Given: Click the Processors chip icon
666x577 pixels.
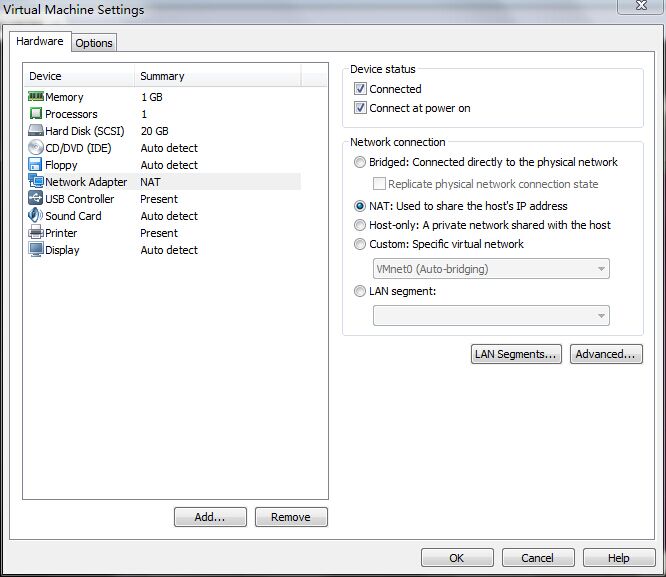Looking at the screenshot, I should (36, 113).
